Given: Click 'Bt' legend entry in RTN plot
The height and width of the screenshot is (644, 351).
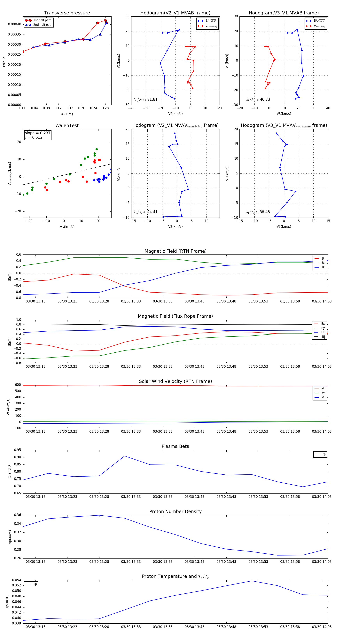Looking at the screenshot, I should pyautogui.click(x=320, y=263).
